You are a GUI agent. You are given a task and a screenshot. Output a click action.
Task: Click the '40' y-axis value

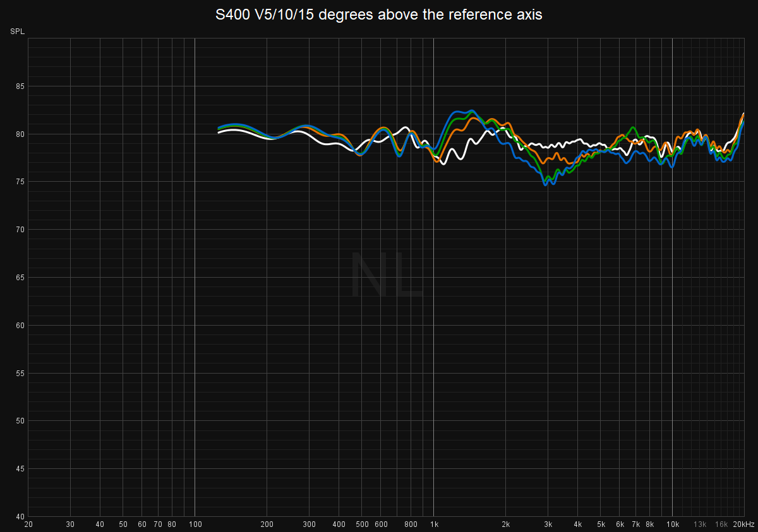20,516
